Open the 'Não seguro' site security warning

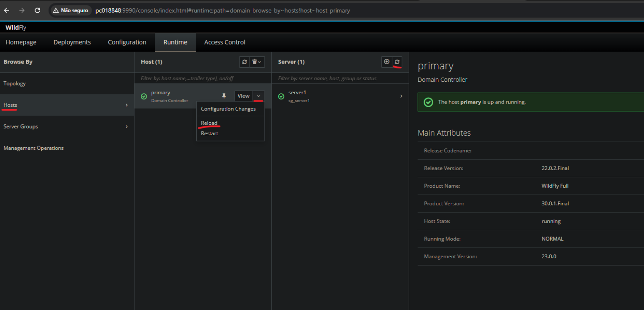[x=70, y=10]
